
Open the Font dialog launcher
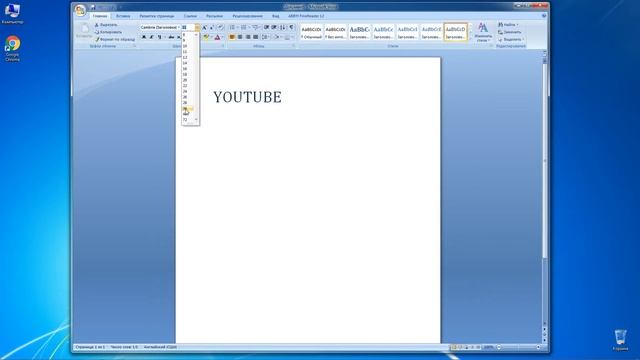point(223,46)
